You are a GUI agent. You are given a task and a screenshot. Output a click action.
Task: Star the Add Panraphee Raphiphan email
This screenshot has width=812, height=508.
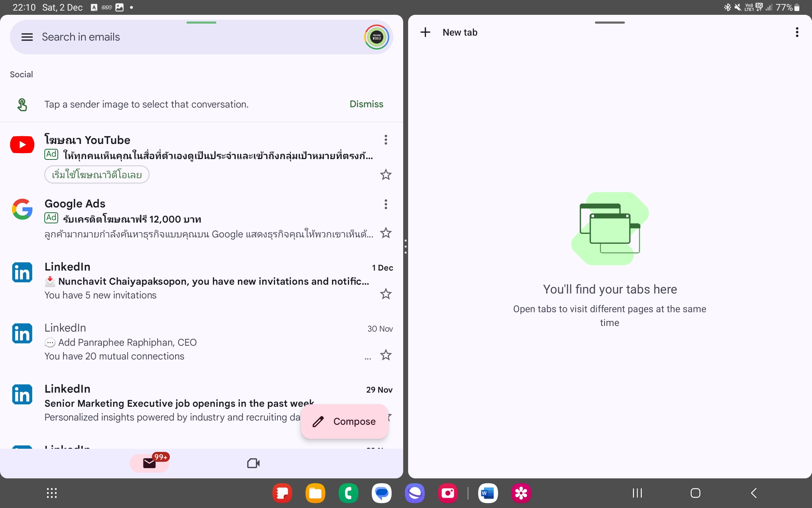point(386,355)
